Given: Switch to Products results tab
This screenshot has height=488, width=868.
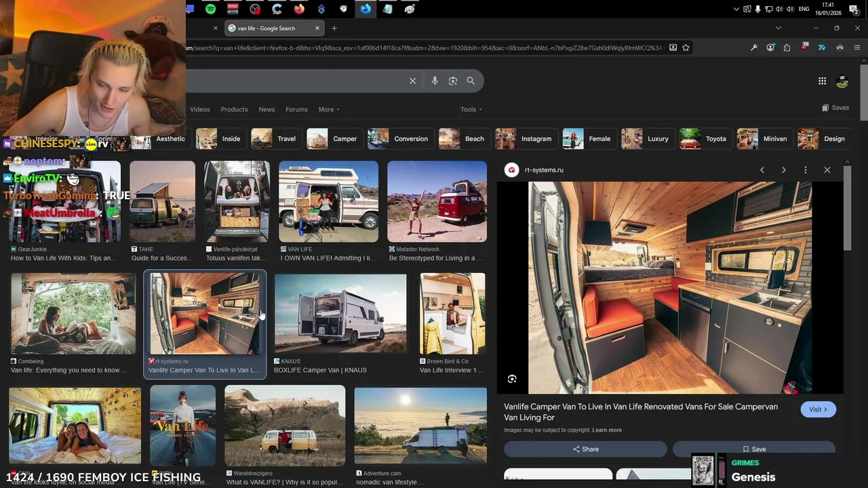Looking at the screenshot, I should point(234,110).
